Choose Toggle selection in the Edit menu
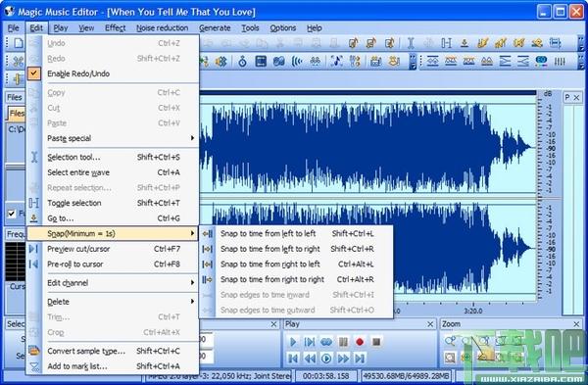 [x=113, y=203]
